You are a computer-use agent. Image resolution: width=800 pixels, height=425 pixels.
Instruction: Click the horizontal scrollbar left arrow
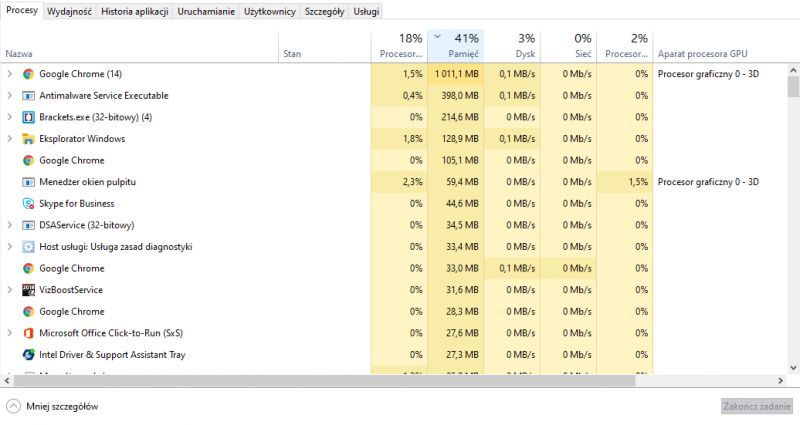[7, 381]
